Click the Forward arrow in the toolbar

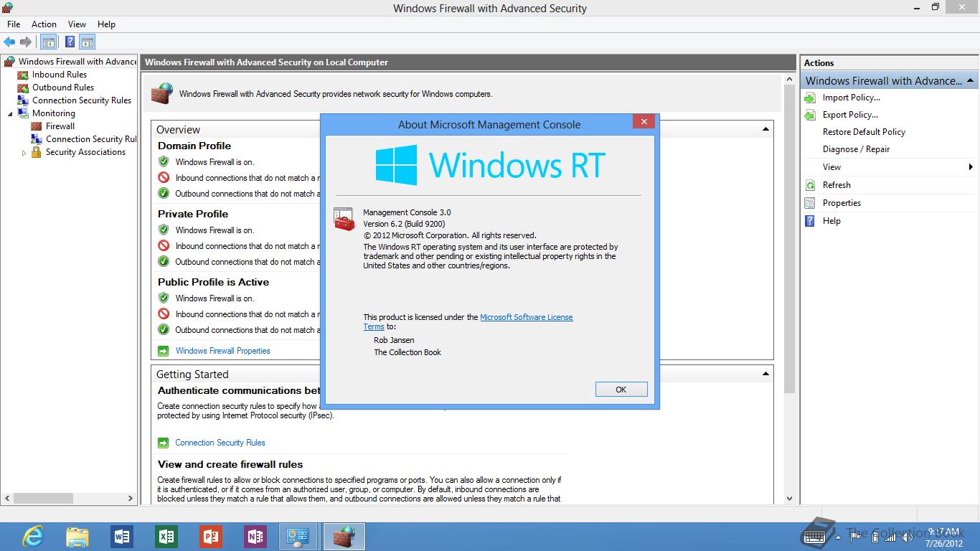tap(26, 42)
